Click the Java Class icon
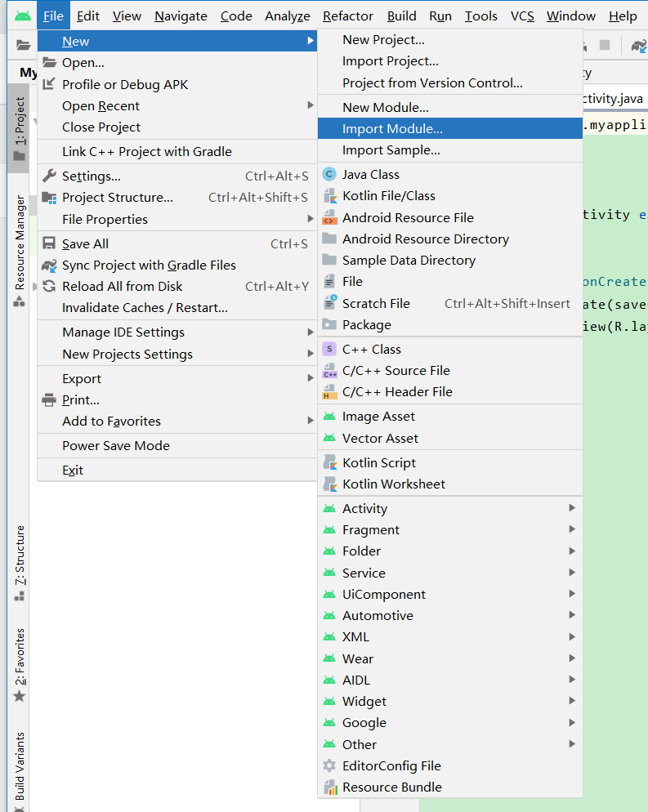This screenshot has width=648, height=812. point(329,175)
